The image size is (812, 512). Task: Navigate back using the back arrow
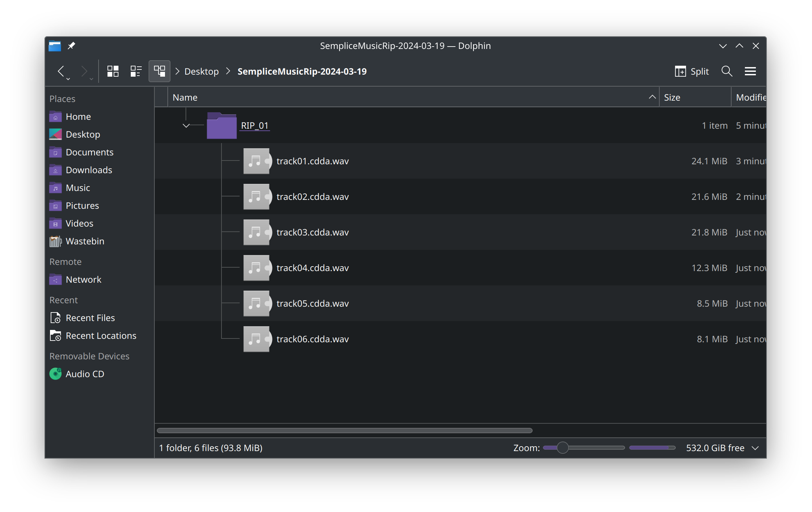click(x=62, y=71)
